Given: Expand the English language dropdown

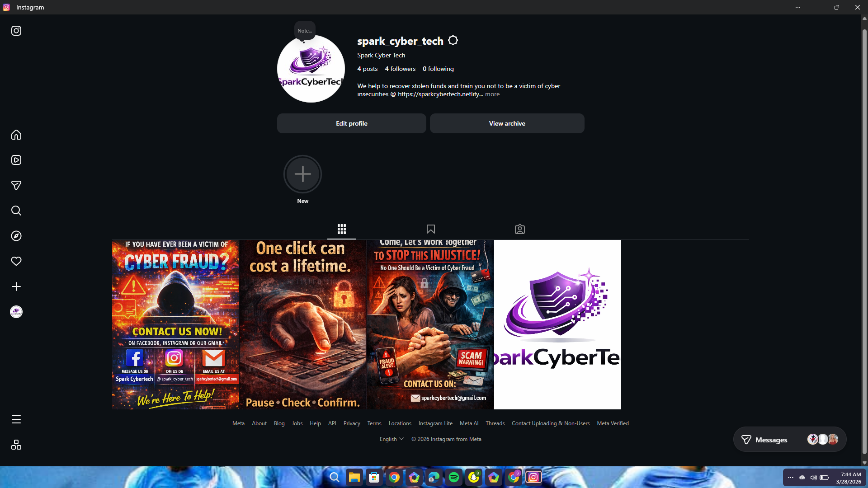Looking at the screenshot, I should point(392,439).
